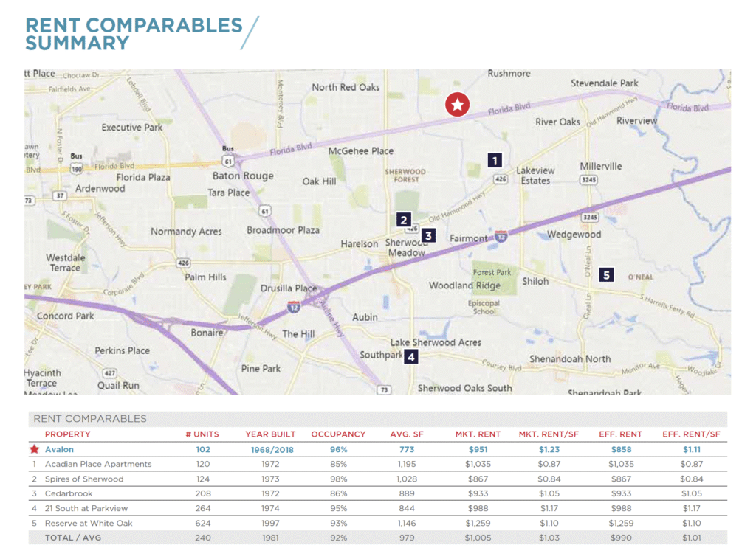Image resolution: width=756 pixels, height=551 pixels.
Task: Select Spires of Sherwood row name
Action: coord(84,479)
